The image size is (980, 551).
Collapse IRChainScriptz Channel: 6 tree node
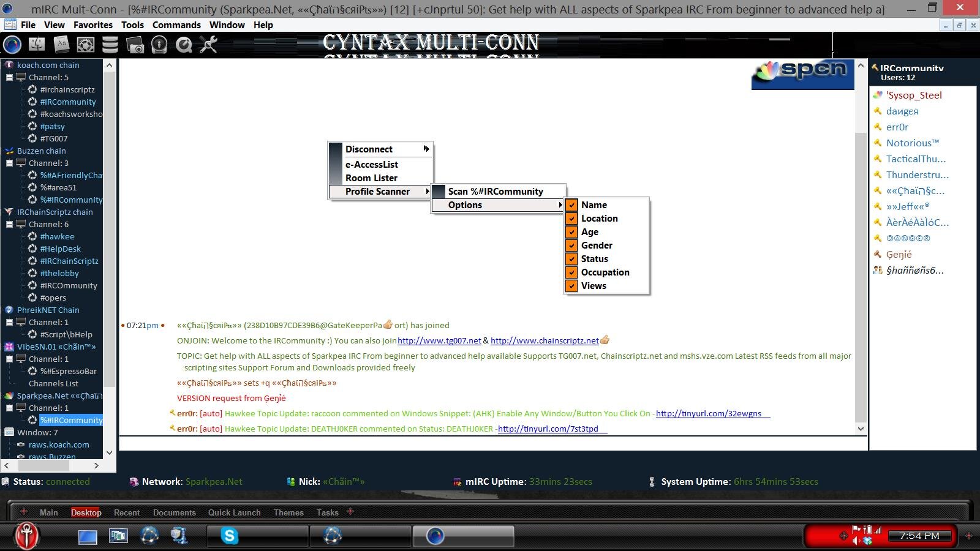10,225
